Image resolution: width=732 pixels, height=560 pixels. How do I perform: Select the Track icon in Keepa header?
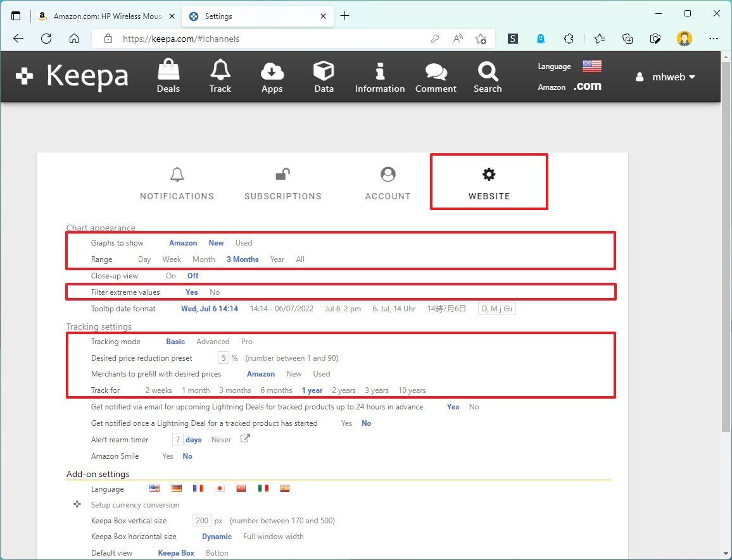click(x=220, y=76)
